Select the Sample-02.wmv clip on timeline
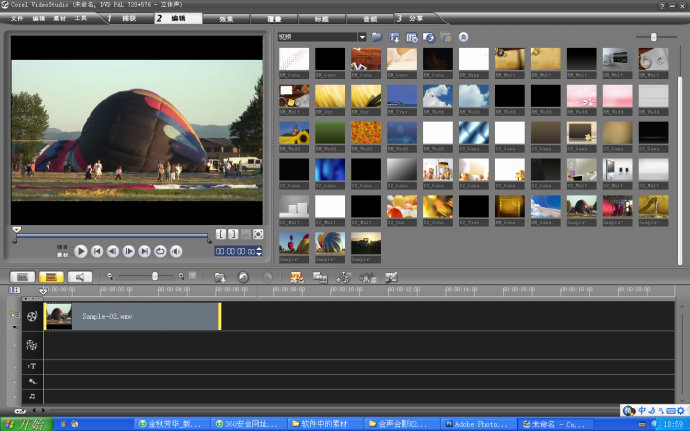690x431 pixels. pyautogui.click(x=130, y=316)
